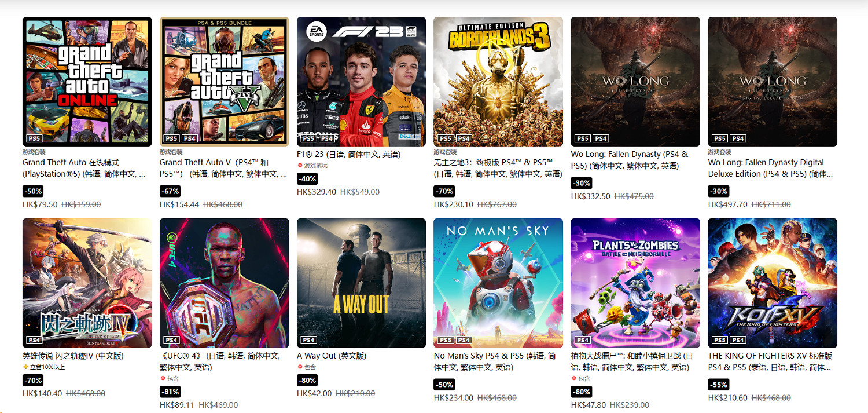
Task: Open the 閃之軌跡IV game cover
Action: click(x=87, y=283)
